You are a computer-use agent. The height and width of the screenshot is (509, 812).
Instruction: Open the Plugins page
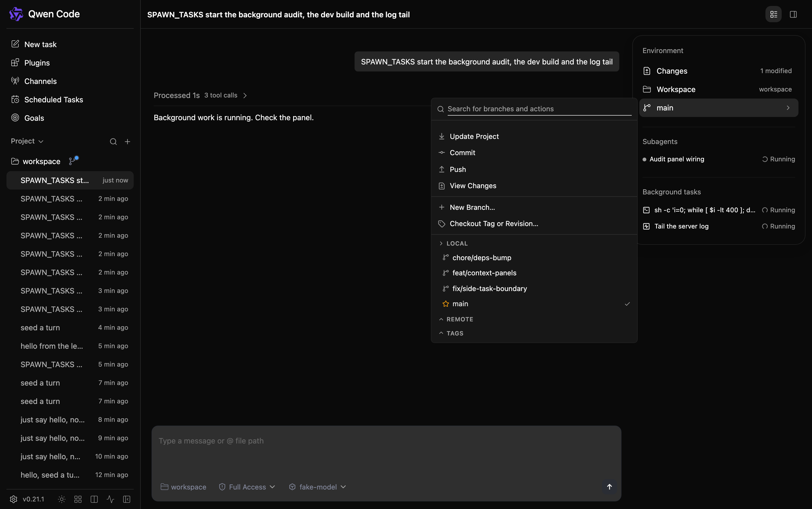[x=70, y=63]
